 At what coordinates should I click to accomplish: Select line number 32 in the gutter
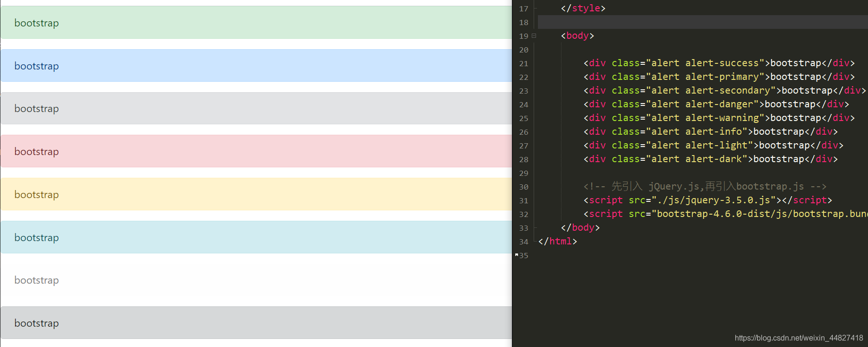(524, 214)
